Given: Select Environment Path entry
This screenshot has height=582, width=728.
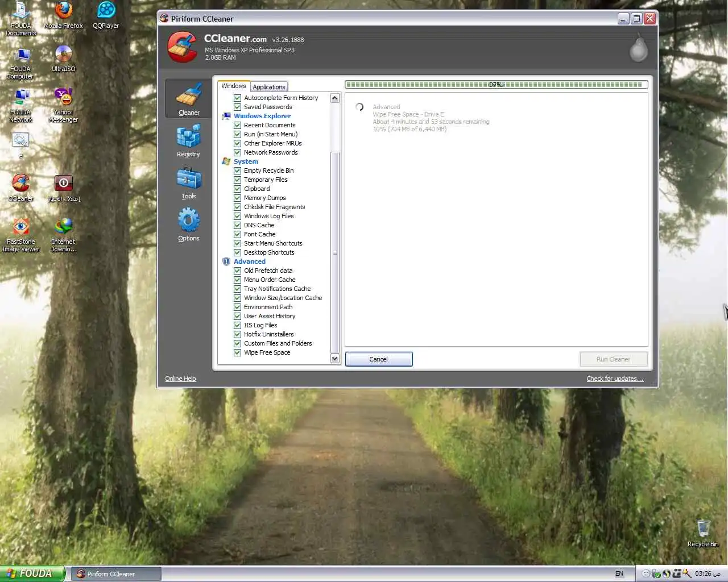Looking at the screenshot, I should [x=268, y=307].
